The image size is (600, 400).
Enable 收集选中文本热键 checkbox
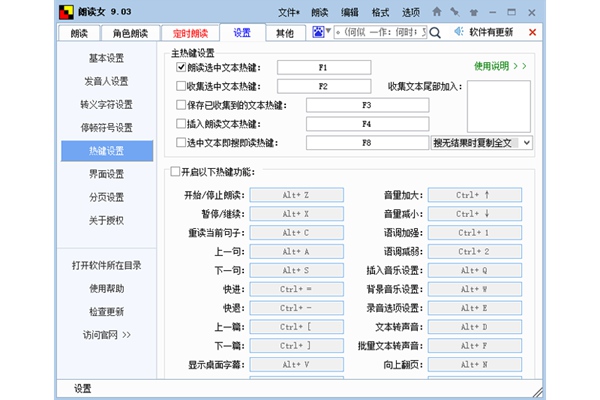pyautogui.click(x=181, y=86)
